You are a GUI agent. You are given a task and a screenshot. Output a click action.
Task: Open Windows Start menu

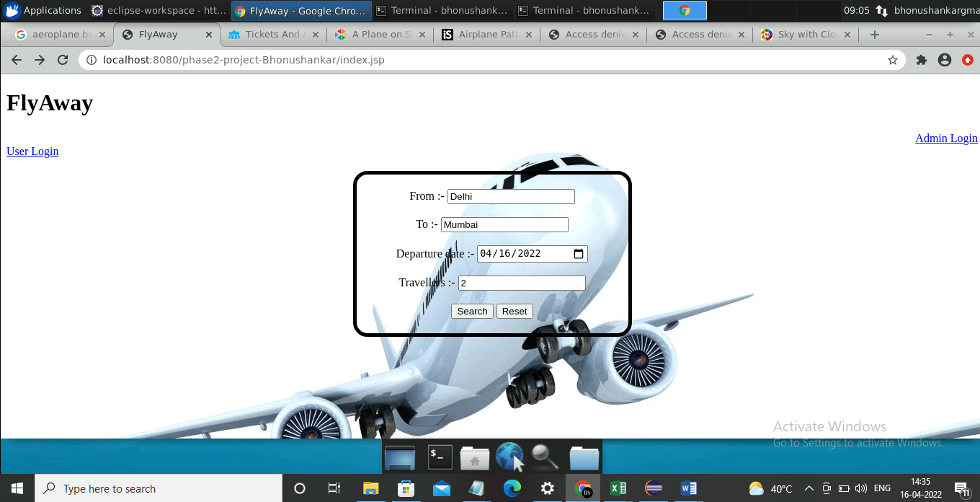coord(17,488)
